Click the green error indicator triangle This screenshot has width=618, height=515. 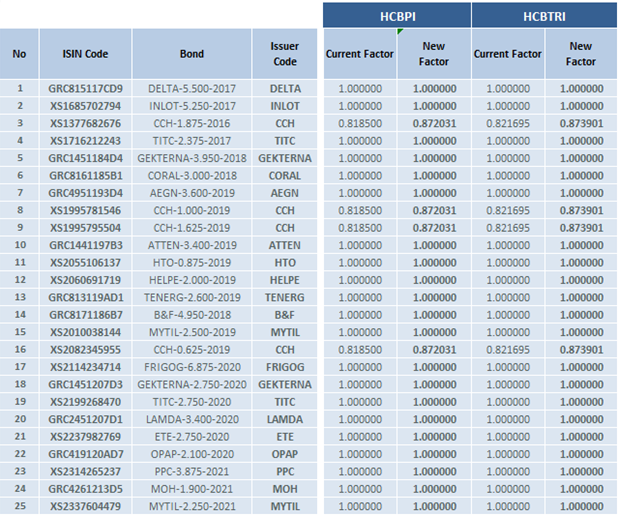(400, 33)
